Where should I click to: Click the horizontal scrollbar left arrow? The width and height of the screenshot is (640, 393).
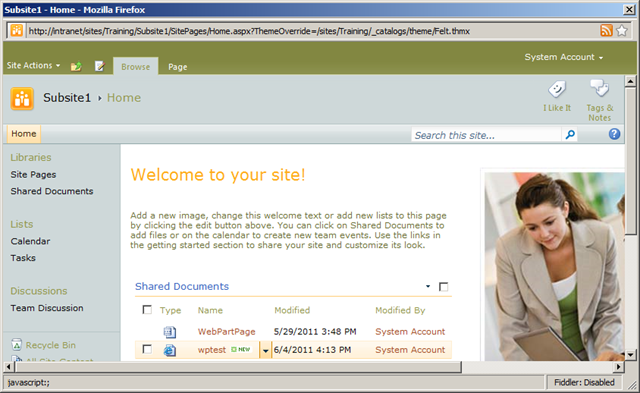[9, 367]
